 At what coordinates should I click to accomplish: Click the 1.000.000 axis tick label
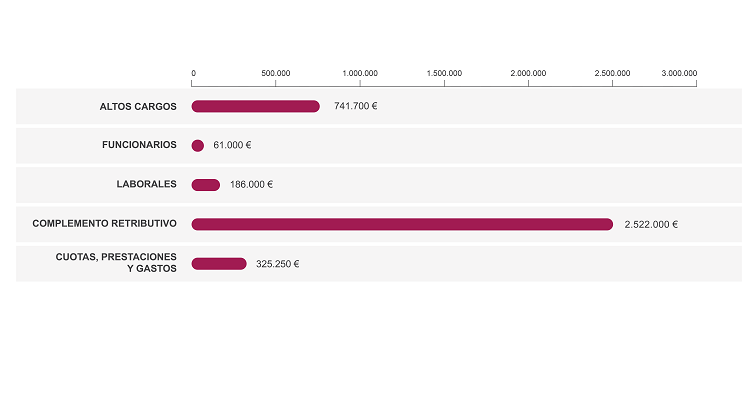(360, 73)
